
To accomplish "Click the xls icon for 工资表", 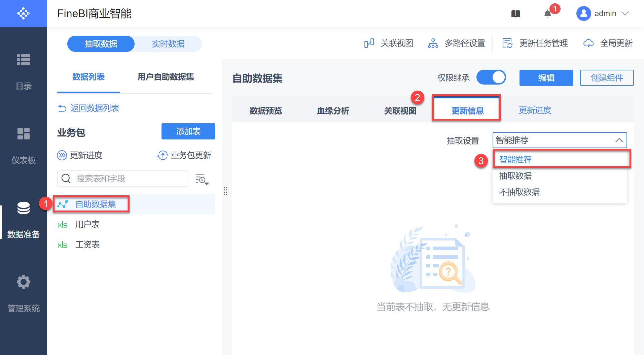I will (x=63, y=245).
